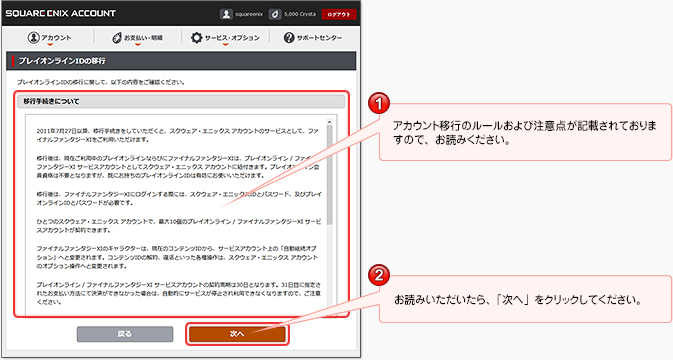The height and width of the screenshot is (360, 673).
Task: Click the お支払い・明細 leaf icon
Action: point(117,38)
